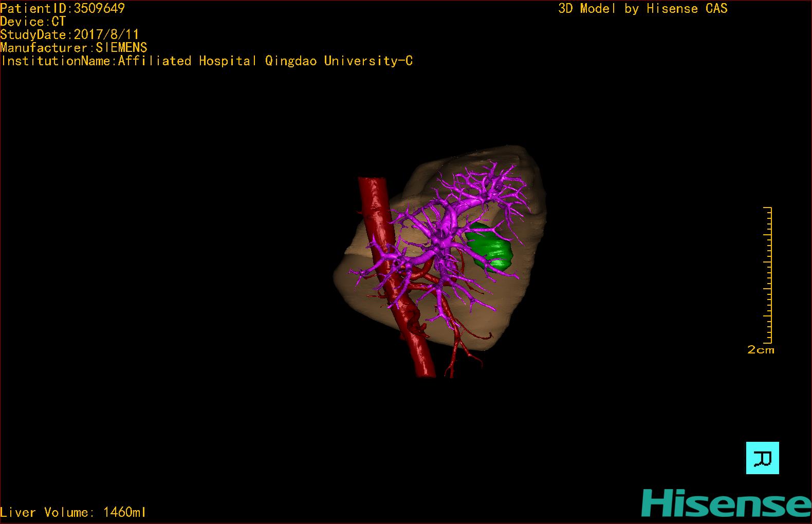
Task: Click the 3D Model by Hisense CAS caption
Action: click(x=643, y=8)
